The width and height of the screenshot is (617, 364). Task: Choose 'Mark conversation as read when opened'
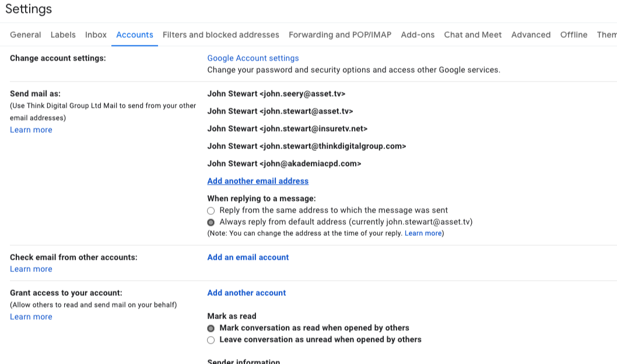211,328
